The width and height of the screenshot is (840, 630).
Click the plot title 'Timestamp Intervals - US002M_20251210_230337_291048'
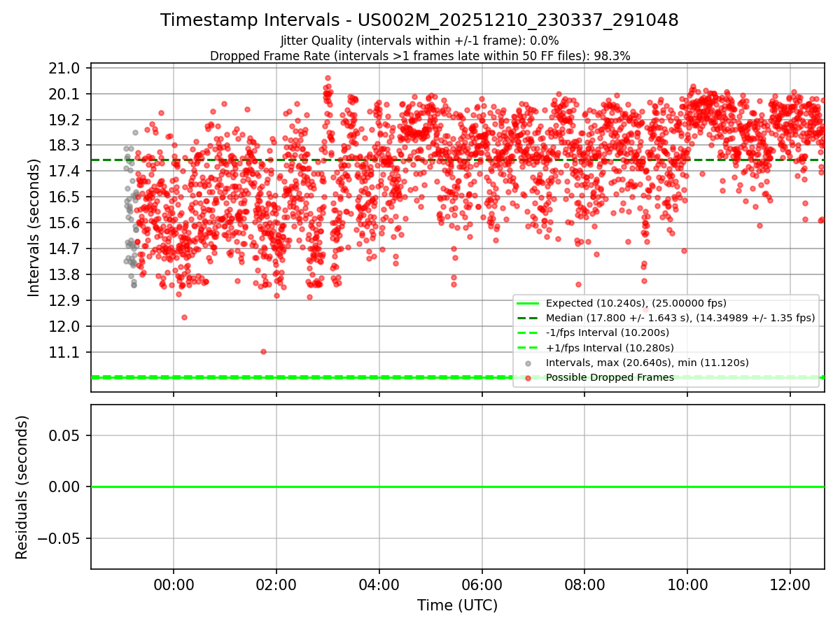[419, 20]
